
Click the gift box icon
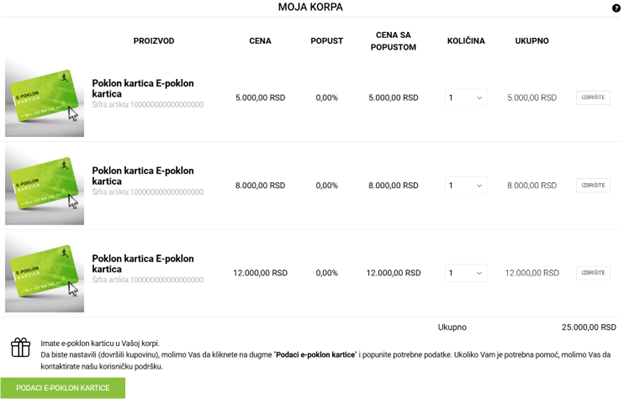coord(21,347)
